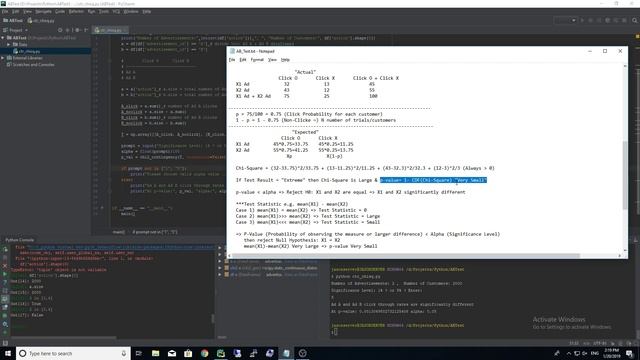
Task: Click console help question icon
Action: [5, 282]
